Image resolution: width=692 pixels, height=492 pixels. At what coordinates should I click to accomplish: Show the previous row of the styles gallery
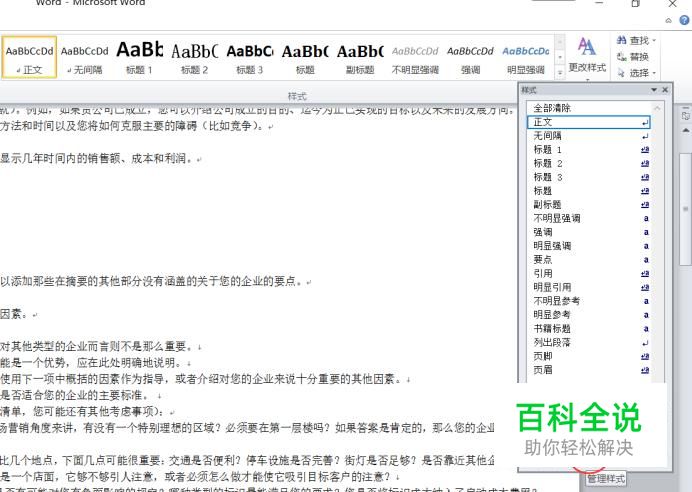pos(560,43)
